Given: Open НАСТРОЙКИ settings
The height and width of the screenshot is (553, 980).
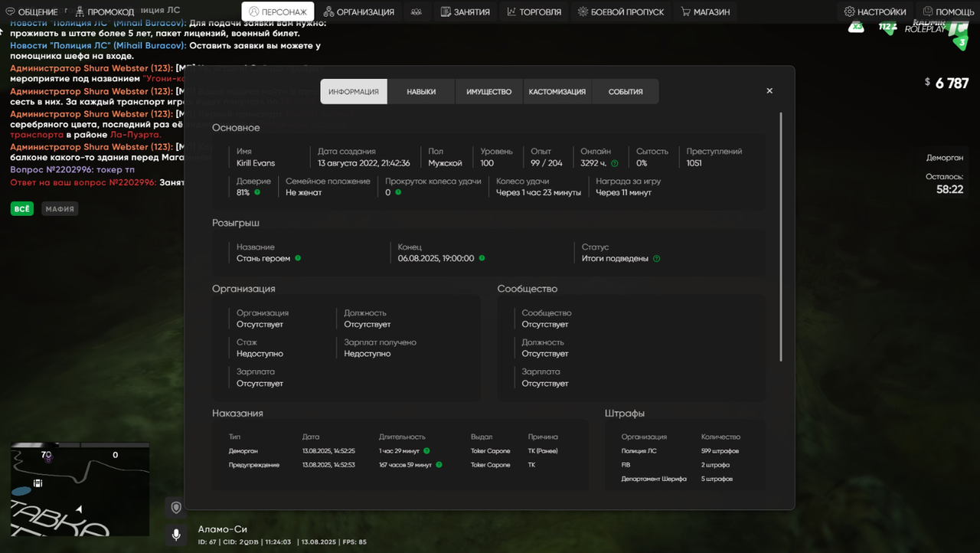Looking at the screenshot, I should (x=875, y=11).
